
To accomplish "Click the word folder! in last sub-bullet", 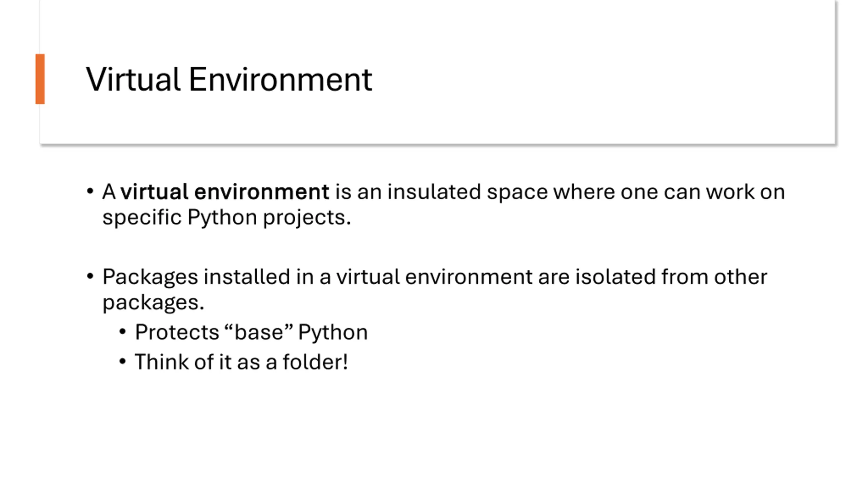I will (x=315, y=362).
